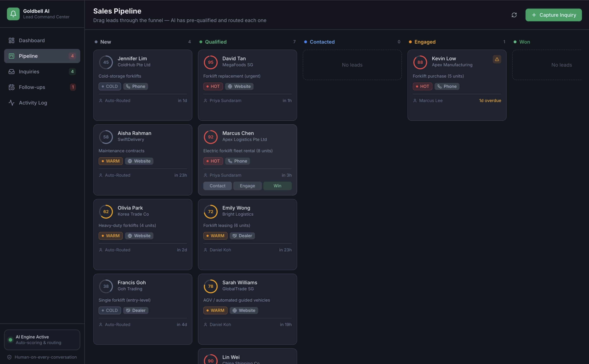Click score ring 78 on Sarah Williams
The image size is (589, 364).
(x=210, y=286)
